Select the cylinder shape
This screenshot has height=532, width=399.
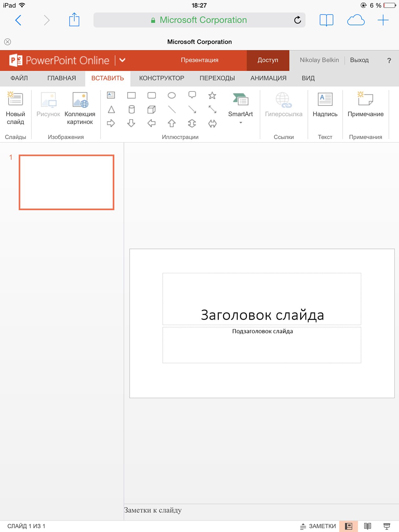point(131,109)
